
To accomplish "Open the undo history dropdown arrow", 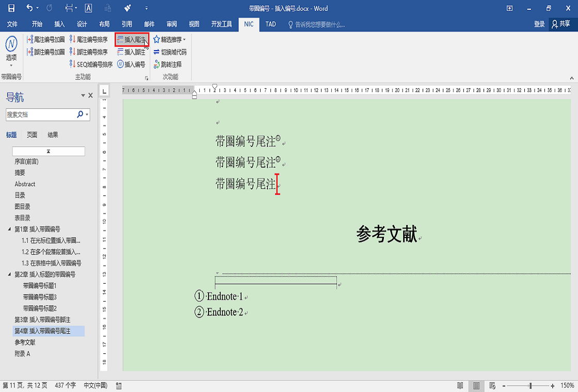I will coord(38,8).
